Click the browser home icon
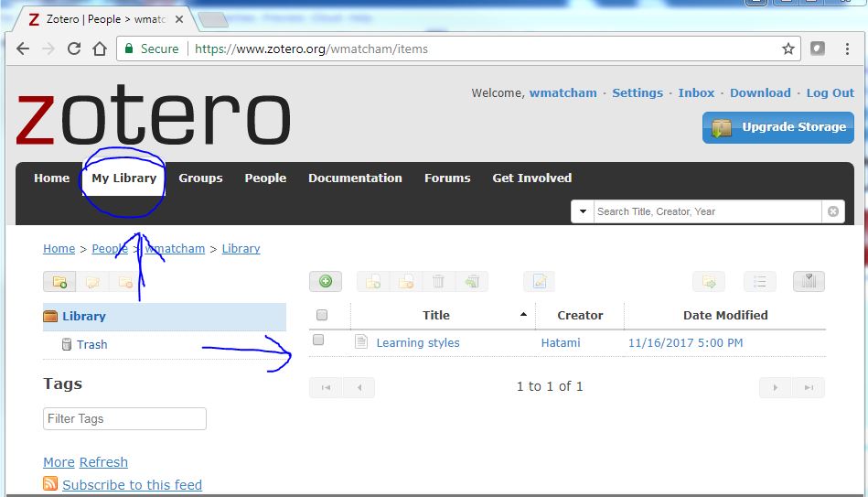Screen dimensions: 868x497 click(x=100, y=49)
